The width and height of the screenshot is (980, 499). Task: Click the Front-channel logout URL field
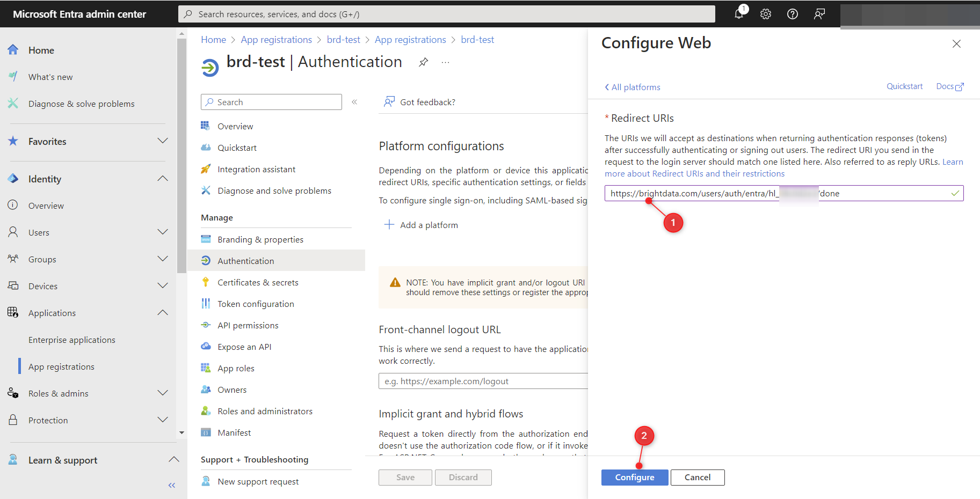click(x=483, y=381)
